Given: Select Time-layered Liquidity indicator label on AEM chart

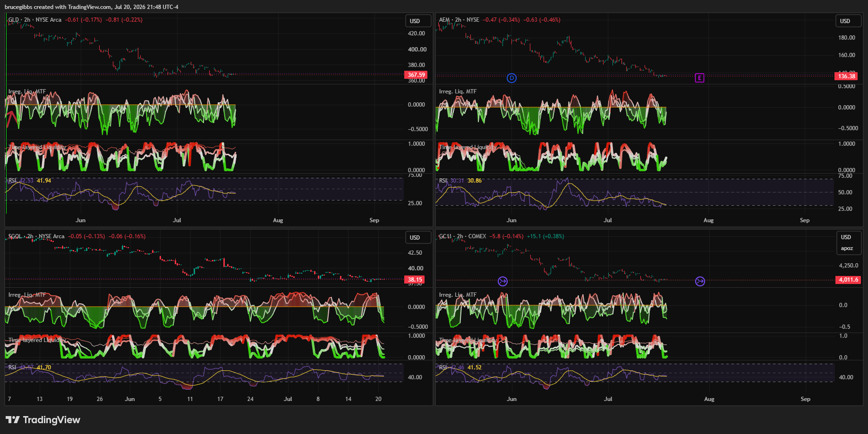Looking at the screenshot, I should point(468,147).
